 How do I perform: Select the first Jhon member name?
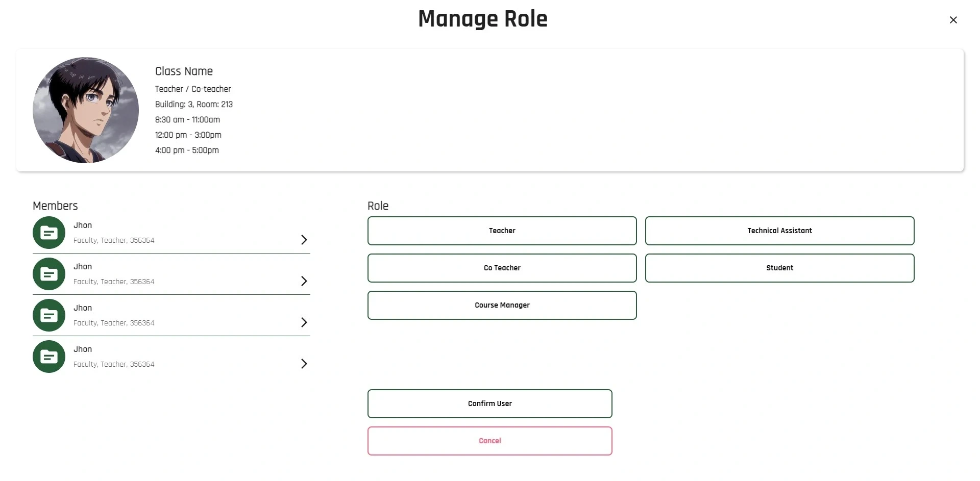(x=83, y=225)
